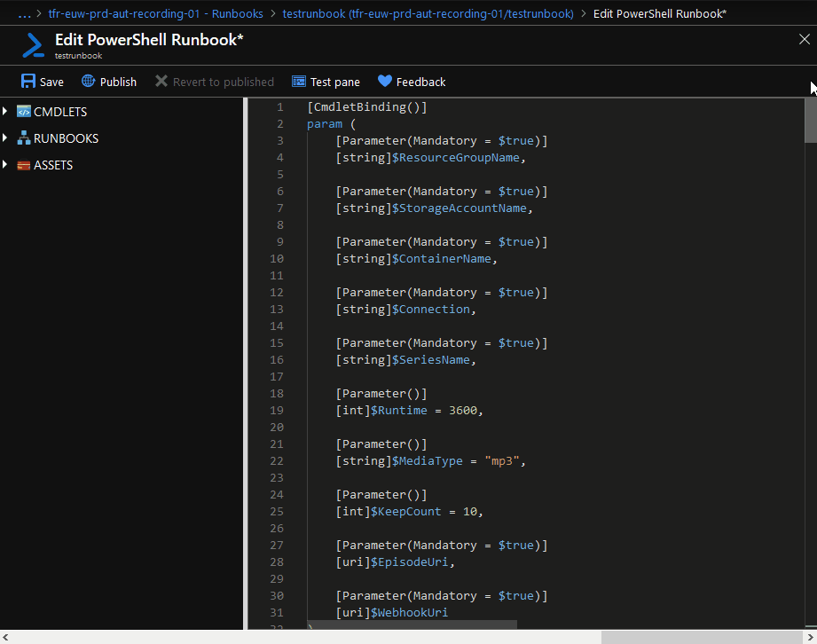Click $ResourceGroupName variable in code
The width and height of the screenshot is (817, 644).
coord(455,158)
